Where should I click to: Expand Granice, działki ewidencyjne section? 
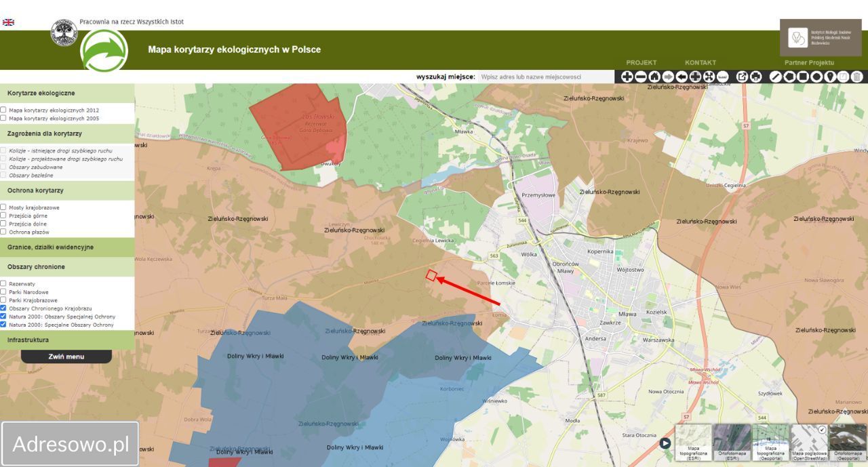coord(67,247)
